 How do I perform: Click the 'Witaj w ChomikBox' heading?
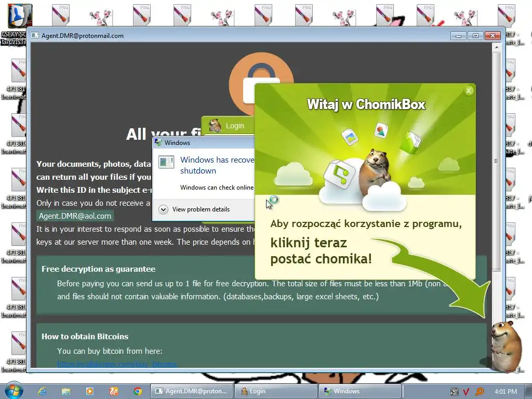pyautogui.click(x=366, y=104)
